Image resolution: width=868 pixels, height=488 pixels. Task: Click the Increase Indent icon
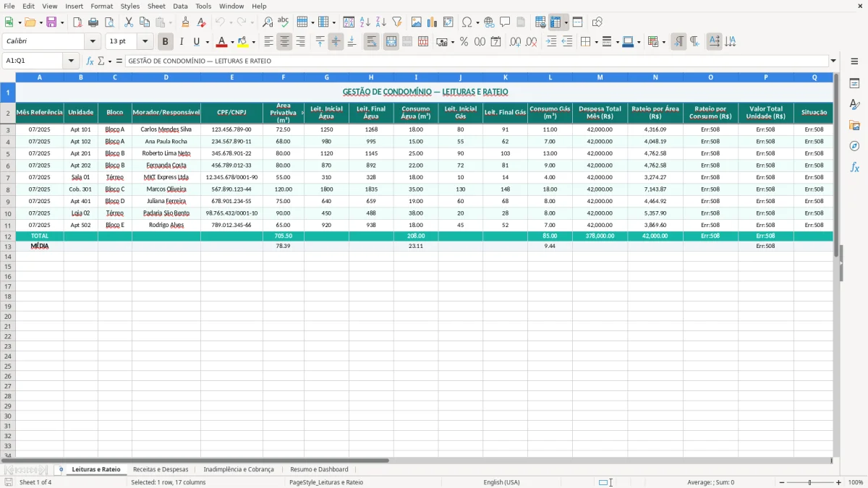coord(551,42)
